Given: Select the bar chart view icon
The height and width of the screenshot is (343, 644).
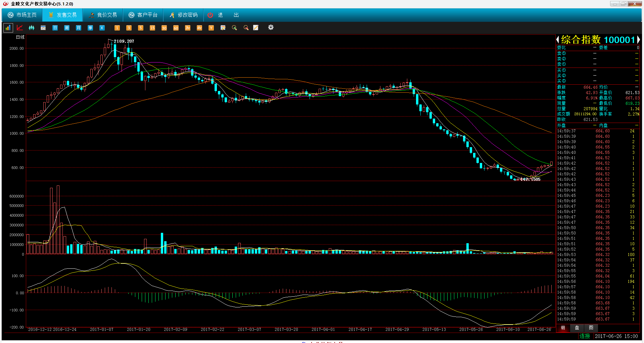Looking at the screenshot, I should coord(8,28).
